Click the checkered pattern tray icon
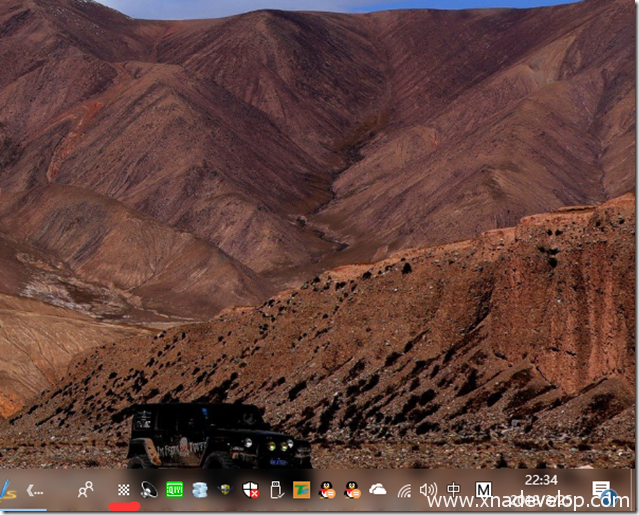639x515 pixels. (124, 490)
